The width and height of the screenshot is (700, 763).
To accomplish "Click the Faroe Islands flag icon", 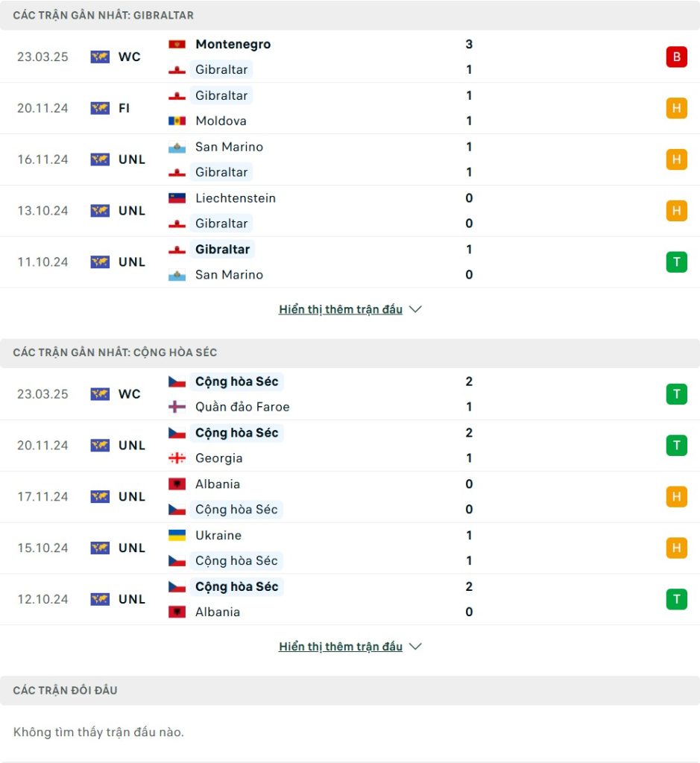I will pos(177,407).
